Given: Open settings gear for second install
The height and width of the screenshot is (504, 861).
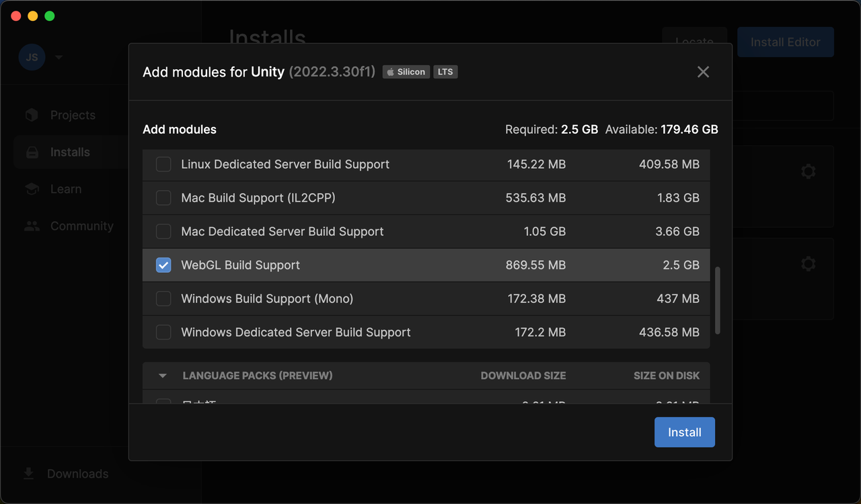Looking at the screenshot, I should [x=809, y=264].
